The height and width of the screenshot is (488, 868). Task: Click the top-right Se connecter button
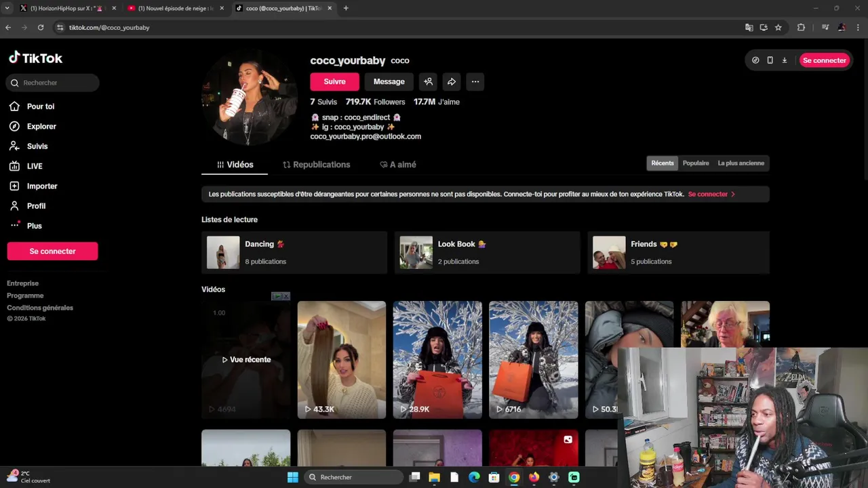pos(824,60)
